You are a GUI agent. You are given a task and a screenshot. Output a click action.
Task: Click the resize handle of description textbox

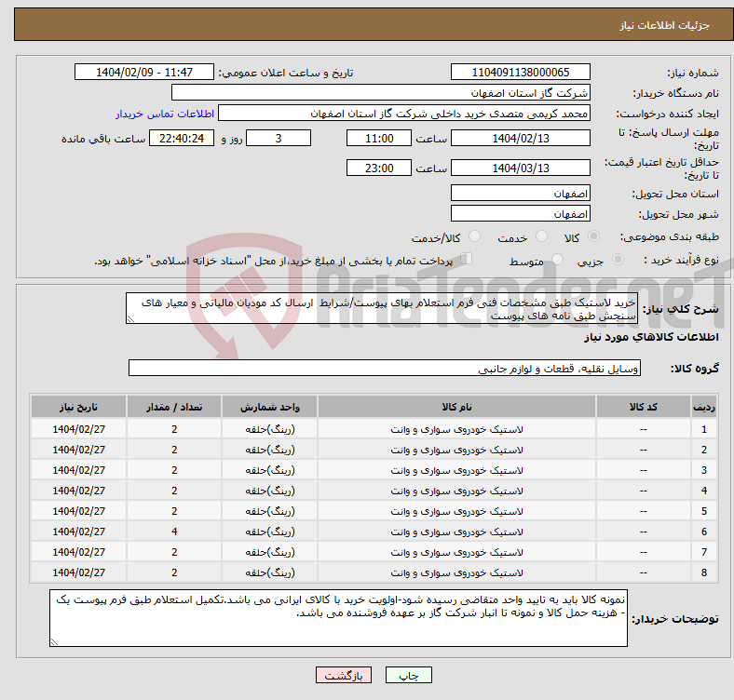pyautogui.click(x=130, y=319)
